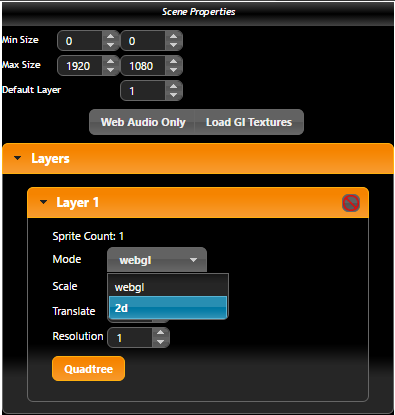Collapse the Layer 1 panel
This screenshot has width=395, height=415.
[x=198, y=203]
